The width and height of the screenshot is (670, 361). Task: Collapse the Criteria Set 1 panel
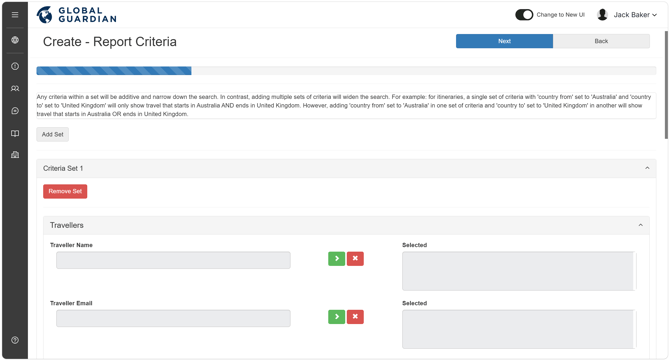pos(647,168)
